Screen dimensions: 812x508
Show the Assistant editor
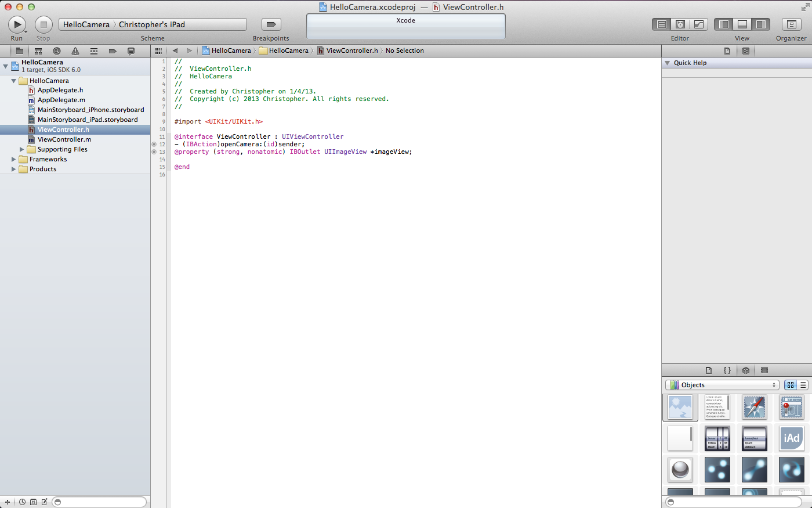point(680,24)
